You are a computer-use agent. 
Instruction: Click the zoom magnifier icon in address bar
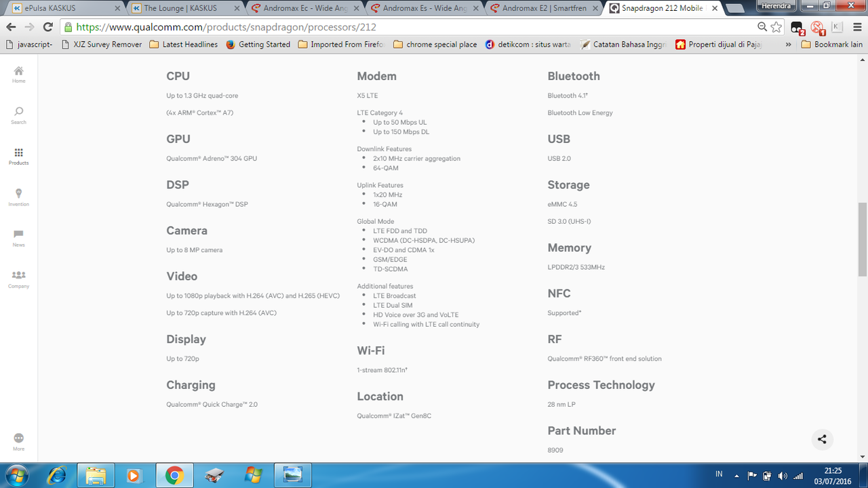click(x=762, y=28)
